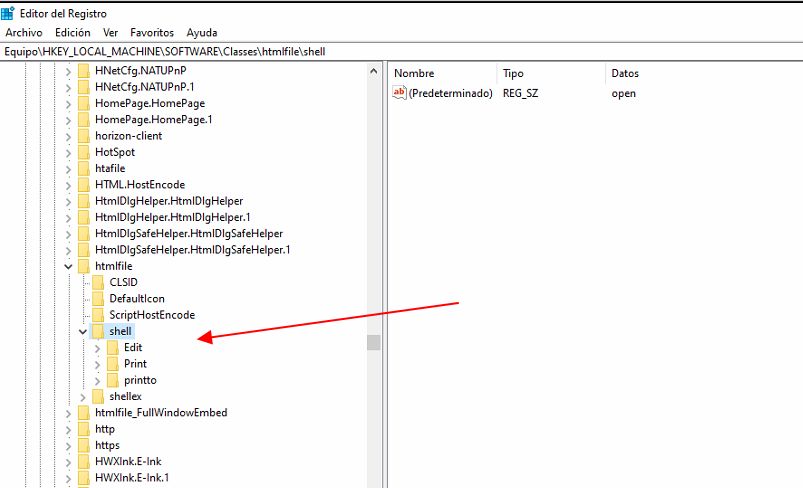This screenshot has width=803, height=488.
Task: Click the CLSID folder icon
Action: (x=98, y=283)
